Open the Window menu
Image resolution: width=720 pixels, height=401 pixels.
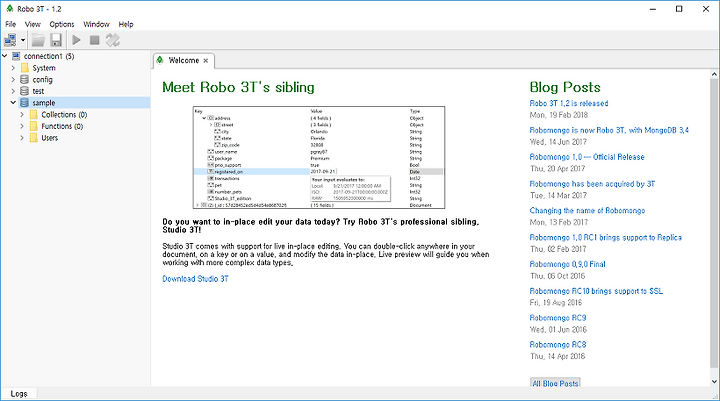click(x=96, y=24)
